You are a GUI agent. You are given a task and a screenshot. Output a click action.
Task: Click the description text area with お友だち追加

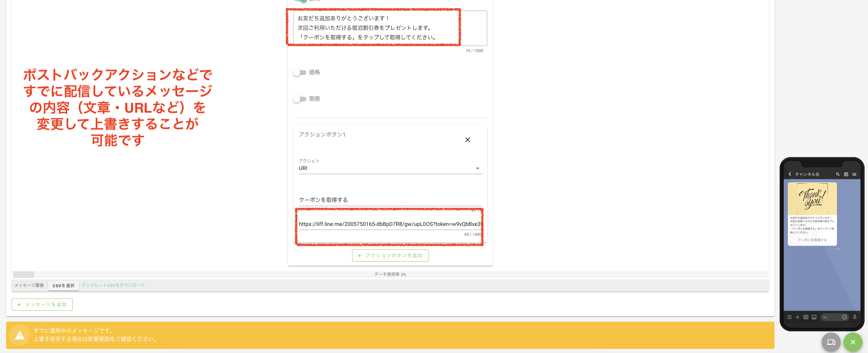coord(390,28)
